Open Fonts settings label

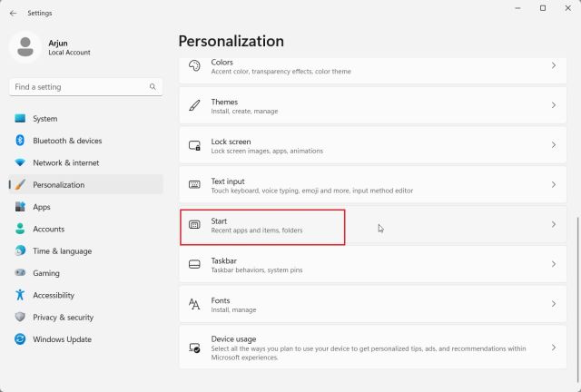[x=221, y=300]
